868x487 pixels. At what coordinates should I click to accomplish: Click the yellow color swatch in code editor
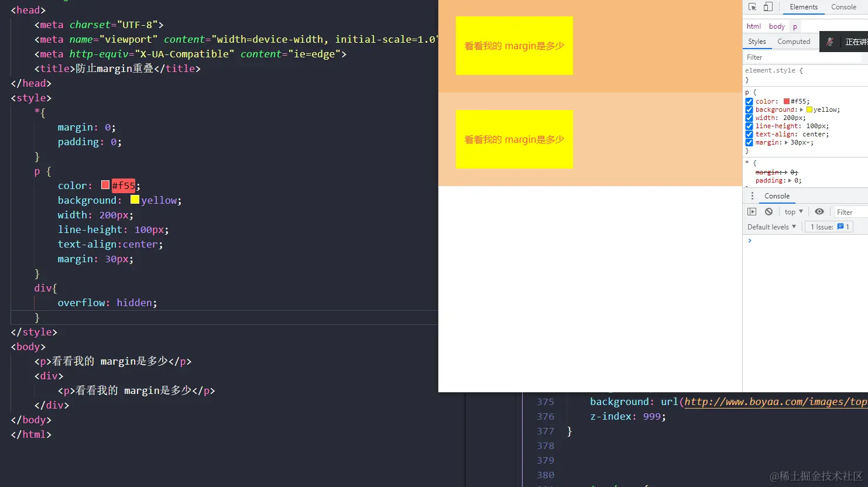[x=135, y=200]
